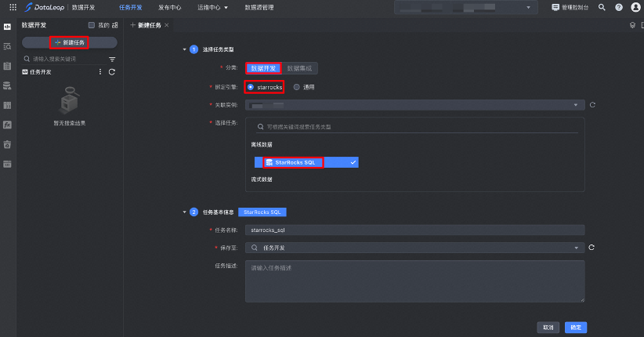Close the 新建任务 tab
This screenshot has width=644, height=337.
point(166,25)
